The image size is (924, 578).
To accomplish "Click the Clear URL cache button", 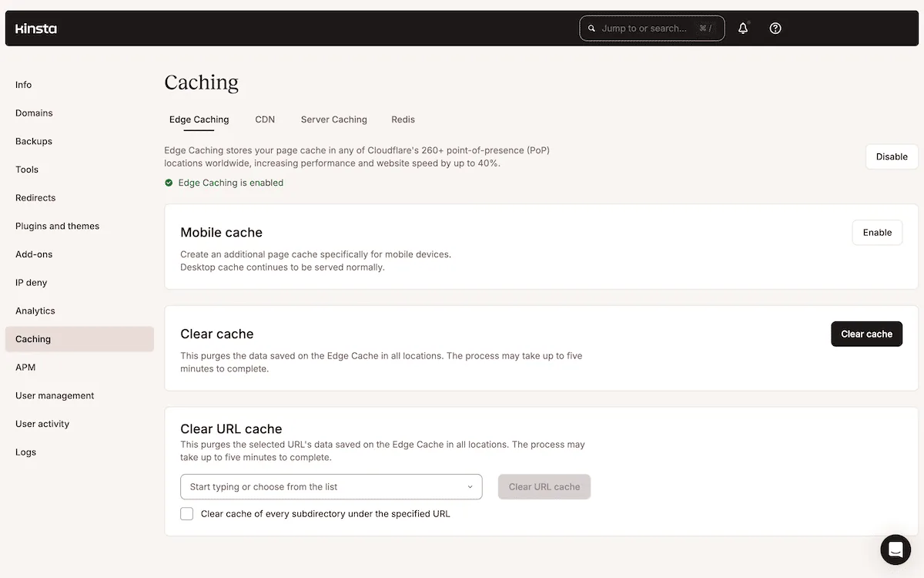I will 544,487.
